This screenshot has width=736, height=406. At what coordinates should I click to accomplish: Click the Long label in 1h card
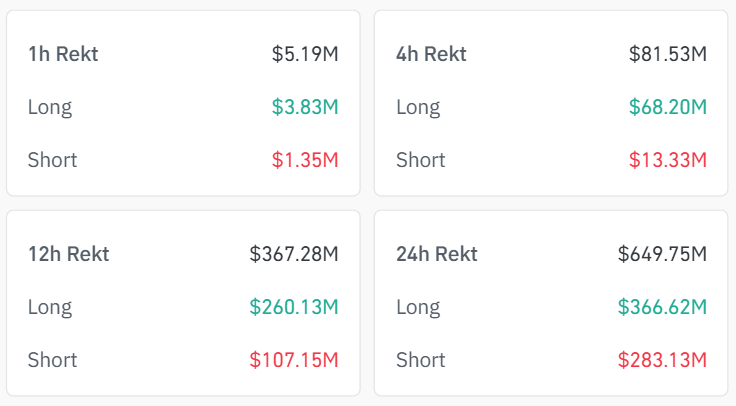[x=50, y=108]
